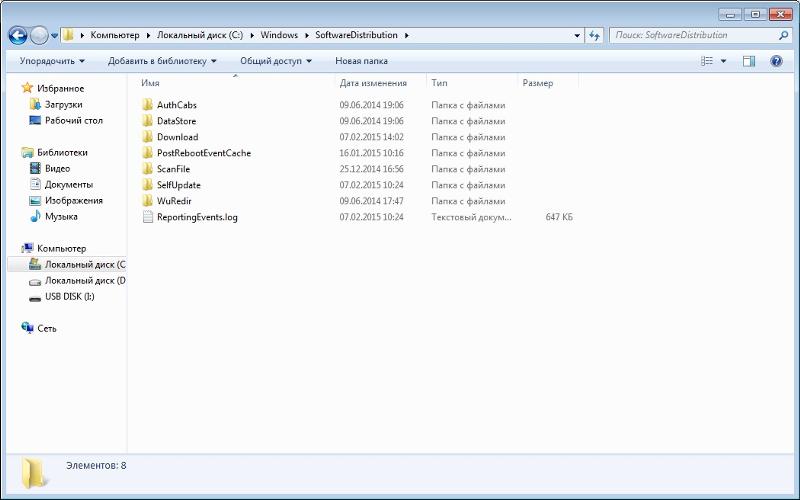
Task: Click the Forward navigation arrow button
Action: [x=39, y=35]
